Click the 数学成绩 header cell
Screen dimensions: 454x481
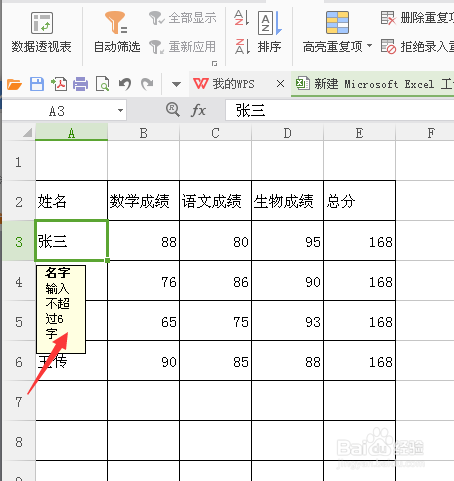click(143, 201)
